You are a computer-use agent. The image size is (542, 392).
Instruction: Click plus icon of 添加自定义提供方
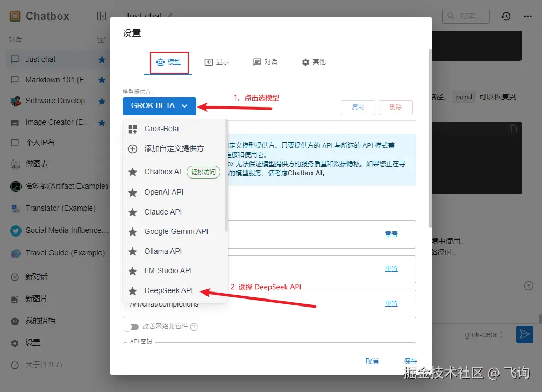click(x=132, y=148)
